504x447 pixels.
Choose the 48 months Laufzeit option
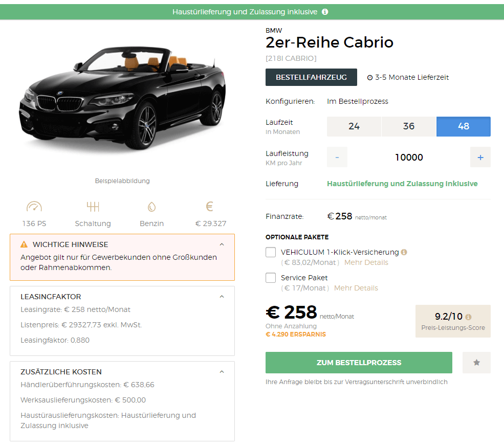click(464, 126)
